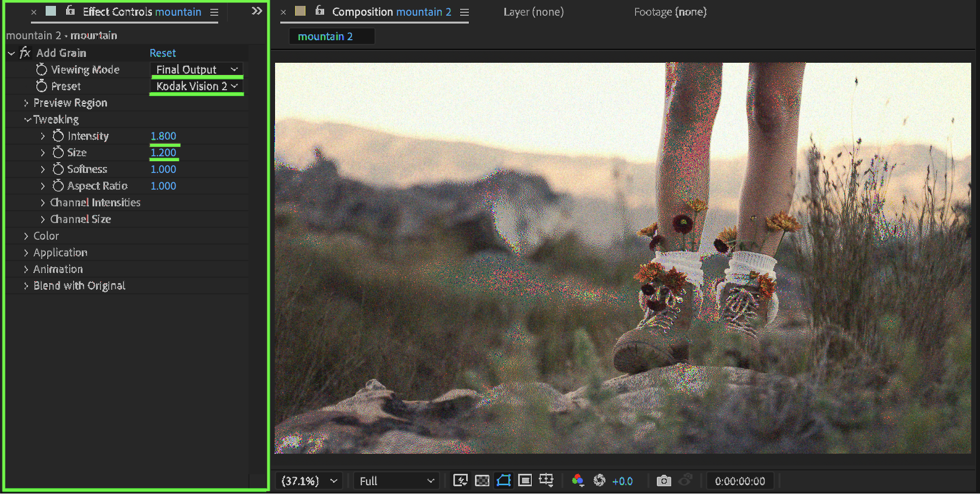Expand the Application group
This screenshot has width=980, height=494.
tap(26, 253)
